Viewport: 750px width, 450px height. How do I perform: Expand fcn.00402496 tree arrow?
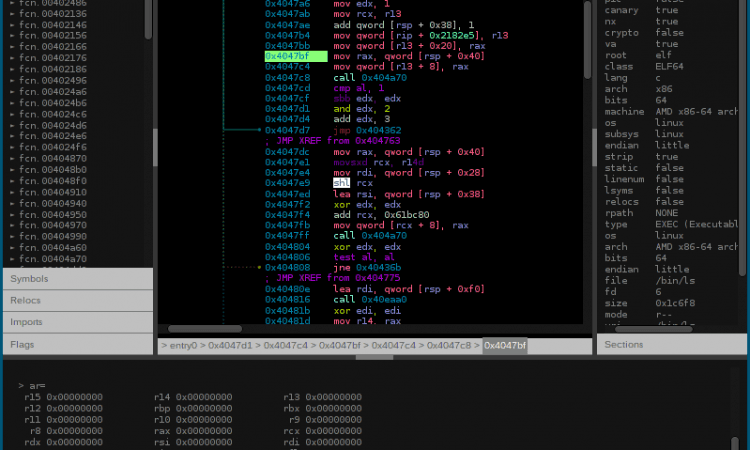point(12,80)
